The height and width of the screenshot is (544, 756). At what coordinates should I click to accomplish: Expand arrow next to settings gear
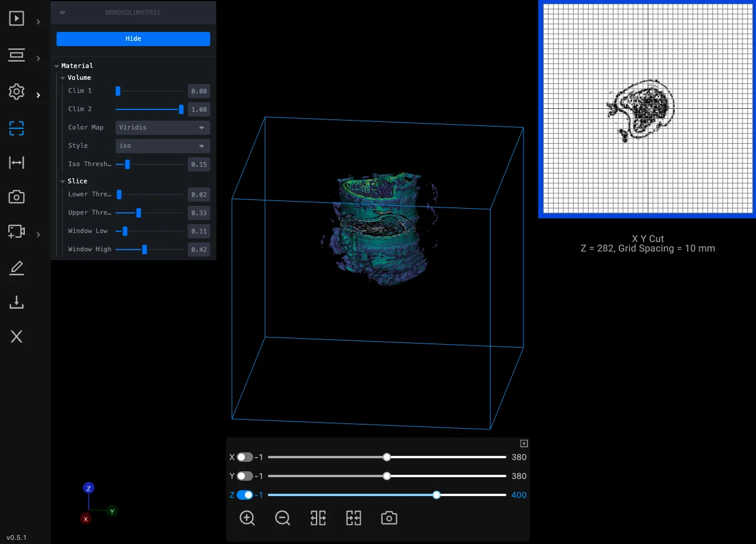[x=38, y=95]
